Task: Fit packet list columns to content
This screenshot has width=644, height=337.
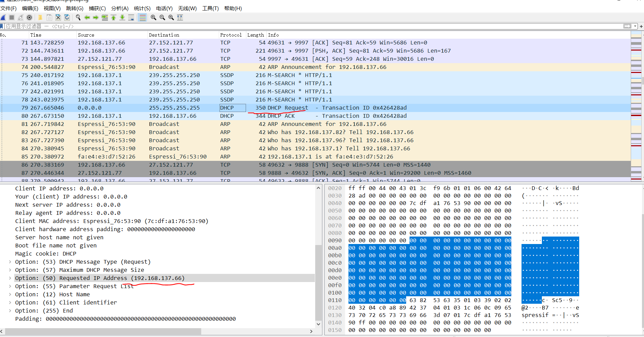Action: 180,18
